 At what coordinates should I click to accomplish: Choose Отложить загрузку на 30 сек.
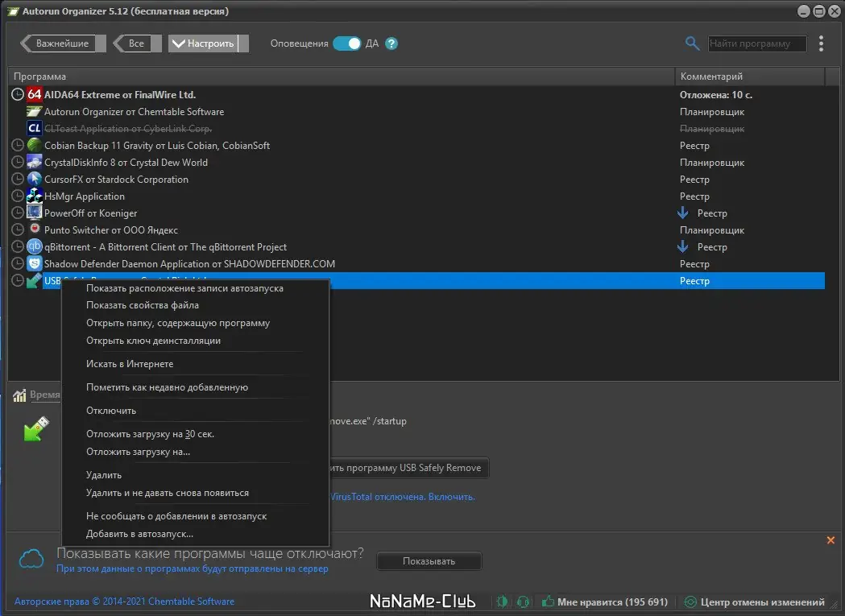[151, 434]
